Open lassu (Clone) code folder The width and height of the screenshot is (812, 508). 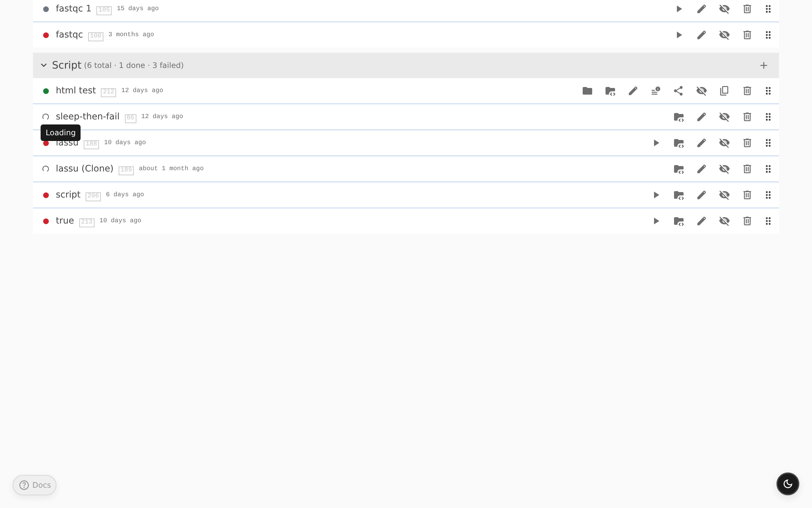point(679,169)
